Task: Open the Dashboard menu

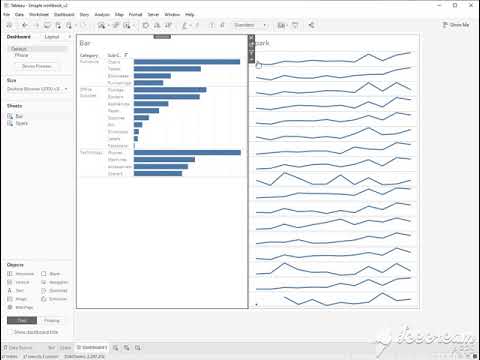Action: (64, 15)
